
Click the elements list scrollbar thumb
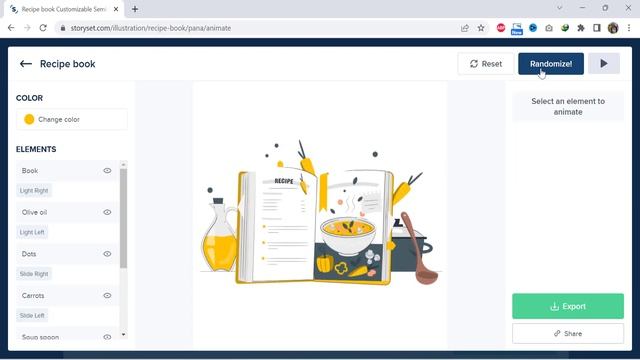click(x=124, y=218)
